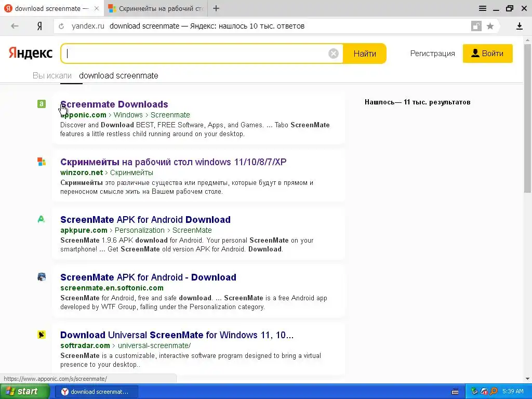Image resolution: width=532 pixels, height=399 pixels.
Task: Click the Яндекс logo
Action: pyautogui.click(x=30, y=54)
